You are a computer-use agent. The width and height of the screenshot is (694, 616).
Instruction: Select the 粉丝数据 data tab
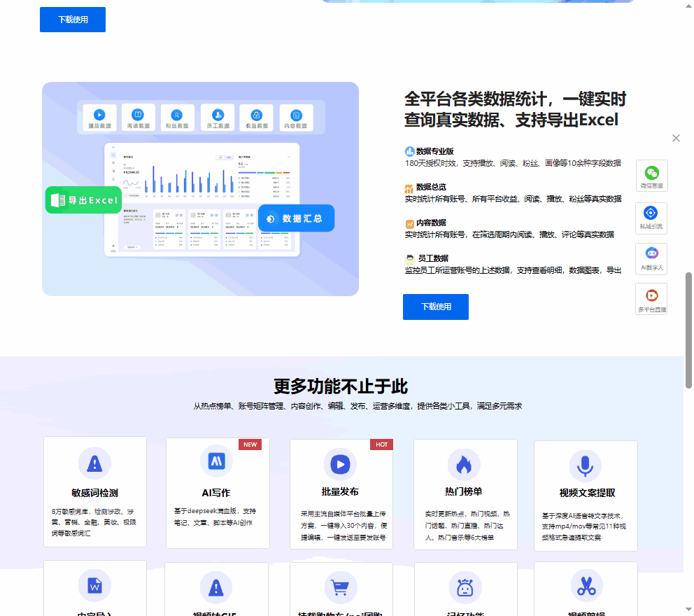[x=178, y=118]
